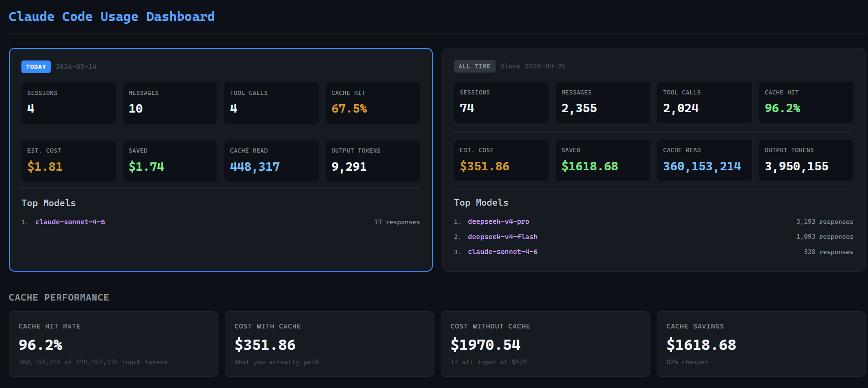Click the "Top Models" heading in the All Time panel

click(x=481, y=202)
